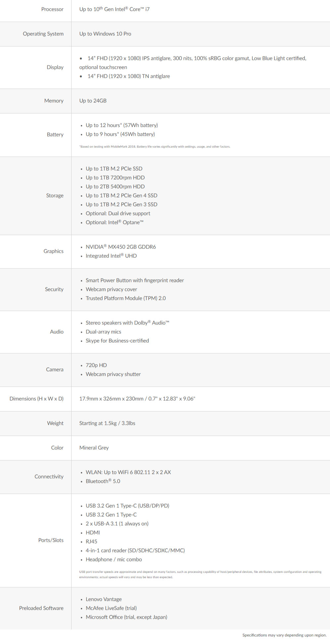330x644 pixels.
Task: Click 'Up to 1TB M.2 PCIe SSD' entry
Action: (x=114, y=169)
